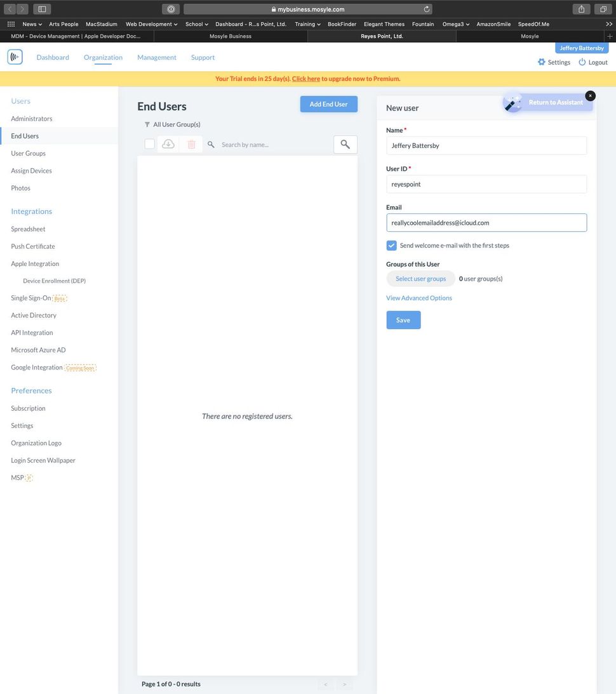
Task: Select the checkbox above the end users list
Action: (149, 144)
